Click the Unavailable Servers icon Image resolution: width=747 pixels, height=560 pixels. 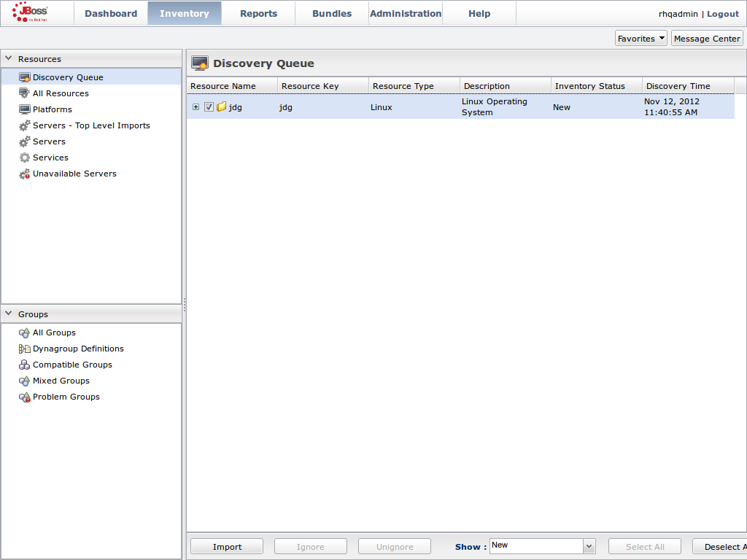25,174
